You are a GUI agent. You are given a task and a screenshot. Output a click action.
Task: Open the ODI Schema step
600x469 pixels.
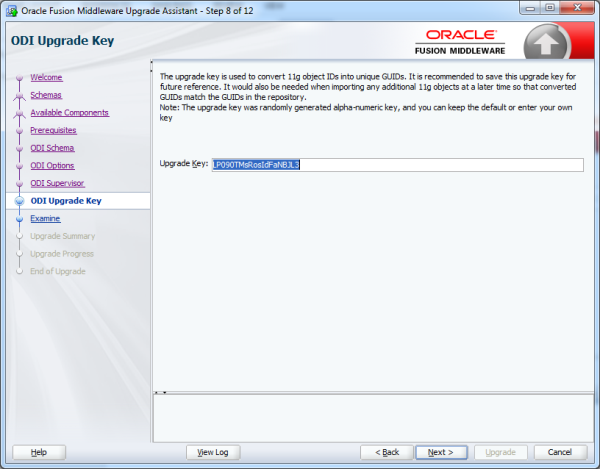(x=52, y=148)
